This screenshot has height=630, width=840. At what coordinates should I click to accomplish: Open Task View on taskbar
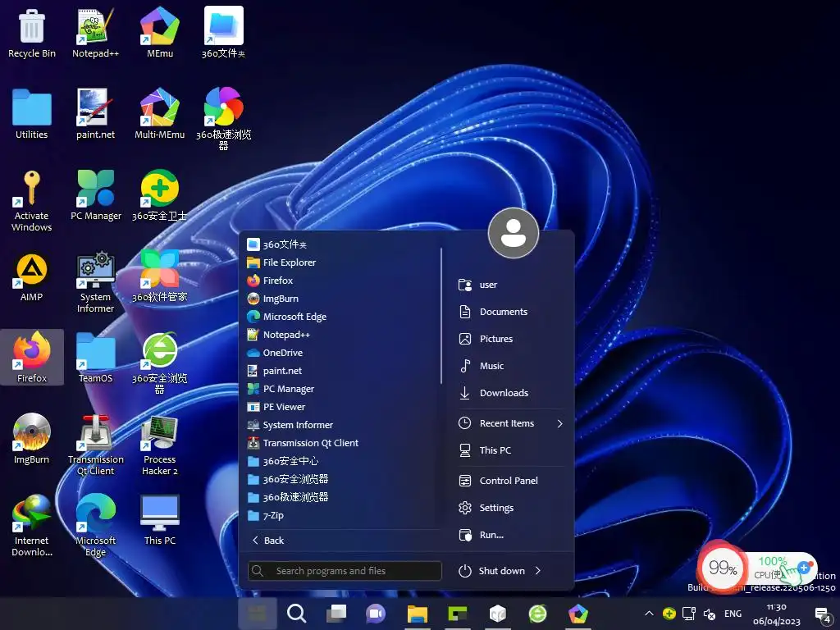336,614
